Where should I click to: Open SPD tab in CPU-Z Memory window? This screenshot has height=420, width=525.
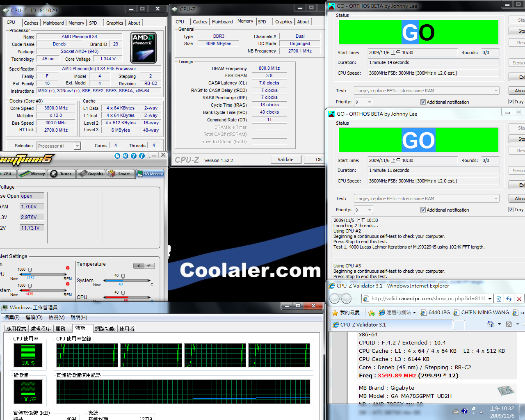click(x=262, y=22)
